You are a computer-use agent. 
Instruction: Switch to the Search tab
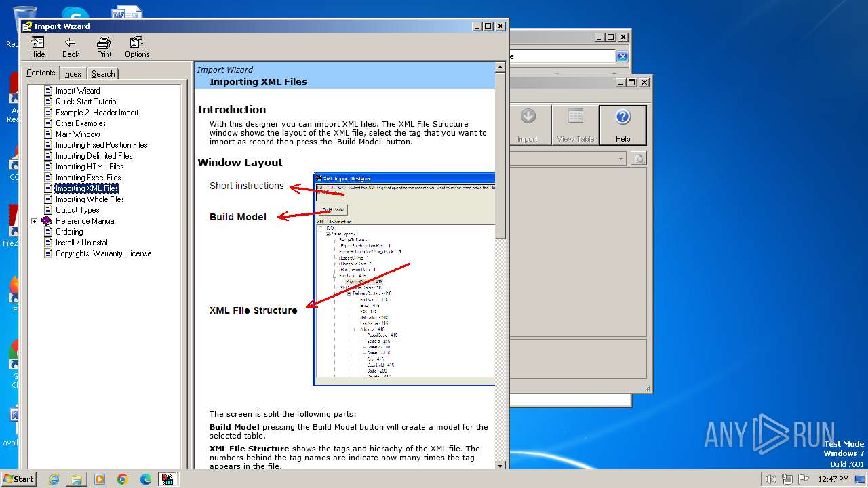[x=103, y=74]
